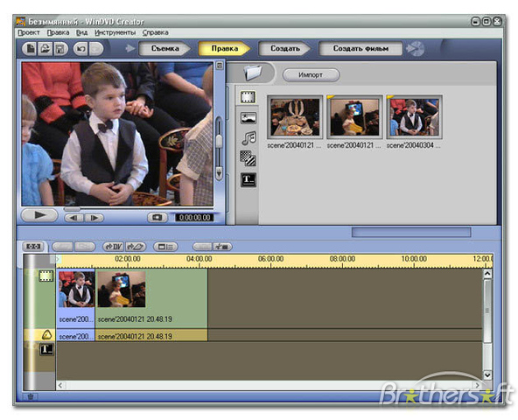Click the Save Project floppy icon
Image resolution: width=518 pixels, height=420 pixels.
coord(60,49)
